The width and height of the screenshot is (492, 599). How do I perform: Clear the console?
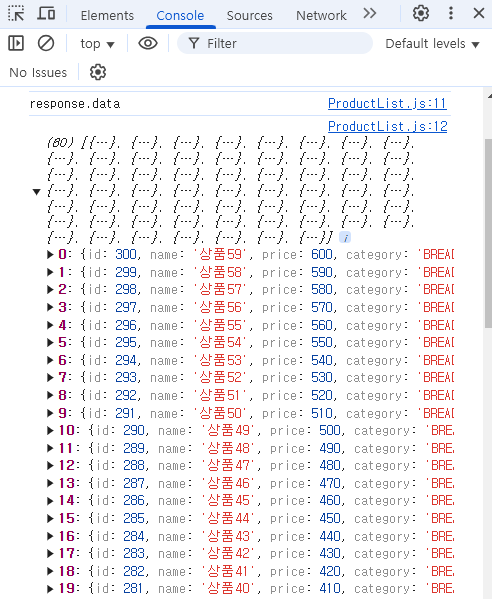tap(46, 43)
